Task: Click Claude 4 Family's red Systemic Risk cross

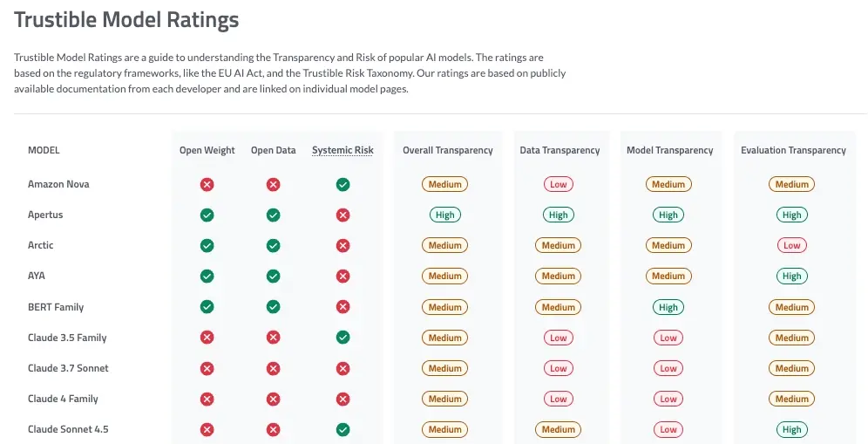Action: pos(342,400)
